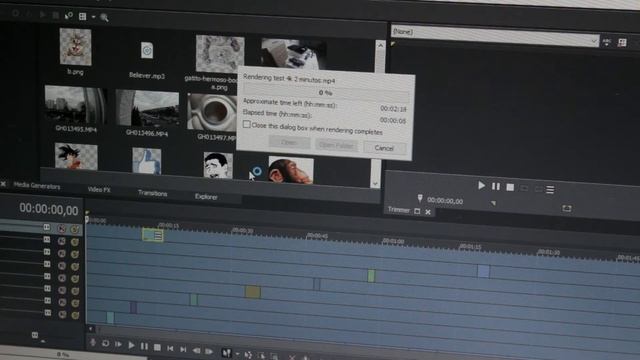Viewport: 640px width, 360px height.
Task: Select the highlighted clip on the top track
Action: (153, 235)
